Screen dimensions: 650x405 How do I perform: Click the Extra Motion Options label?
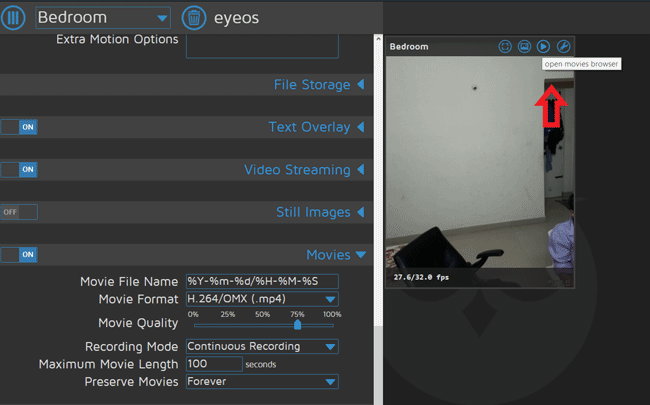tap(117, 39)
